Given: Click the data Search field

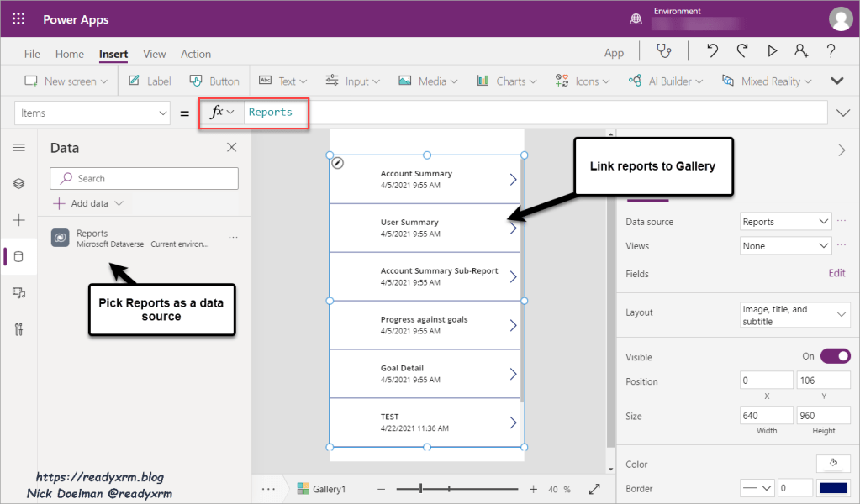Looking at the screenshot, I should pos(145,178).
